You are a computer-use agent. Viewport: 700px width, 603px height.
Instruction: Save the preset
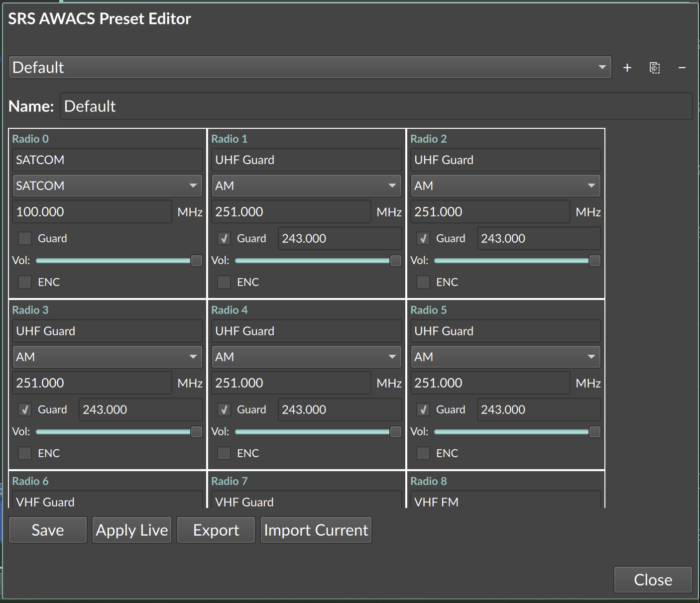click(x=48, y=530)
